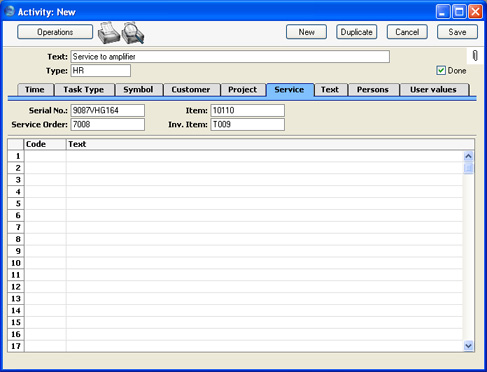This screenshot has height=372, width=487.
Task: Switch to the Text tab
Action: (330, 90)
